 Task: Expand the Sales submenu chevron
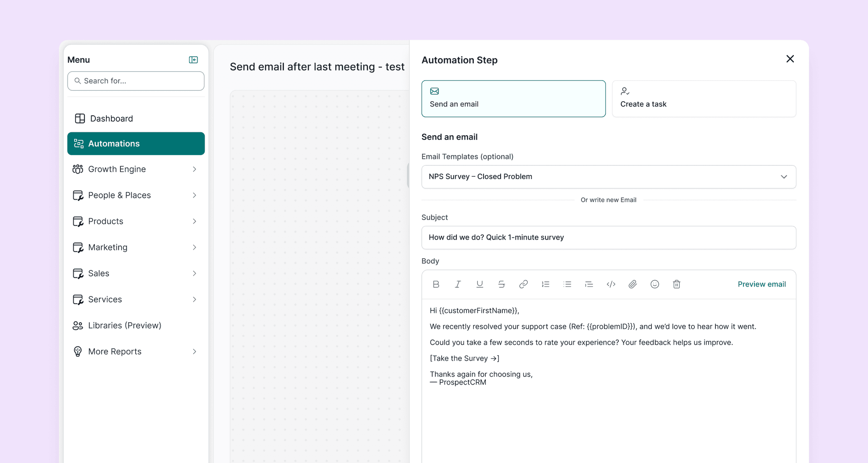[195, 273]
